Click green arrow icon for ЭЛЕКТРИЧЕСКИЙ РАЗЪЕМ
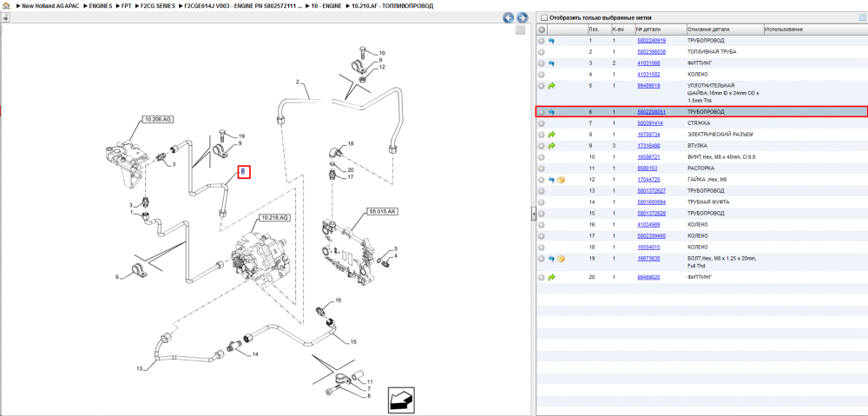Screen dimensions: 868x416 coord(551,135)
